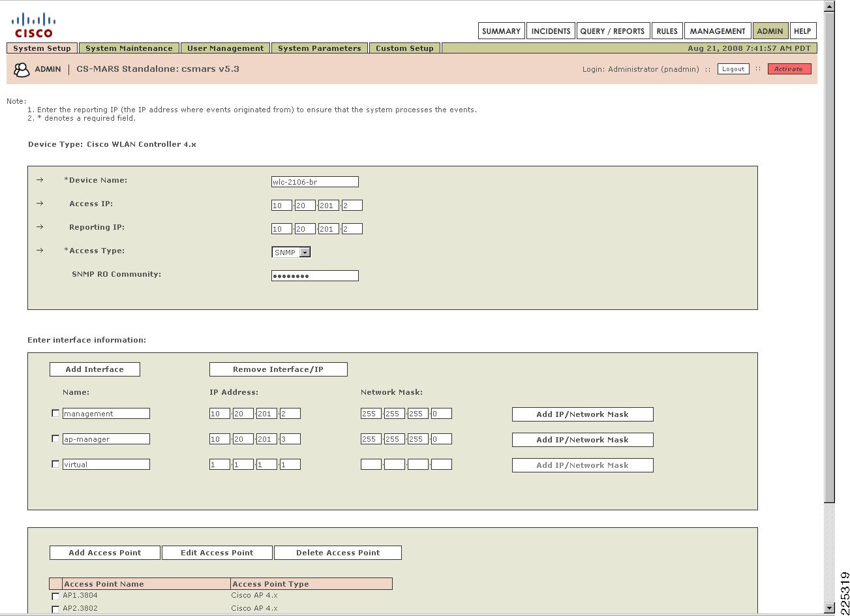The image size is (850, 616).
Task: Click the Cisco logo
Action: click(x=33, y=25)
